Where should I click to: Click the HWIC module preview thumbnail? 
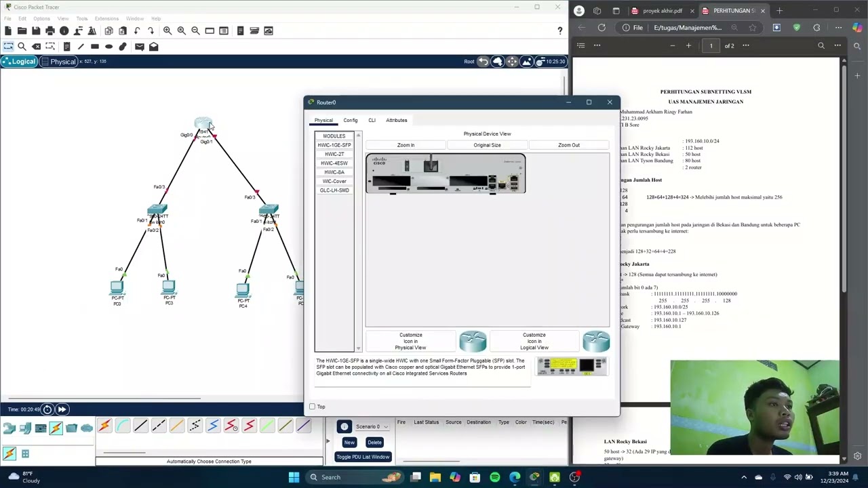coord(572,367)
